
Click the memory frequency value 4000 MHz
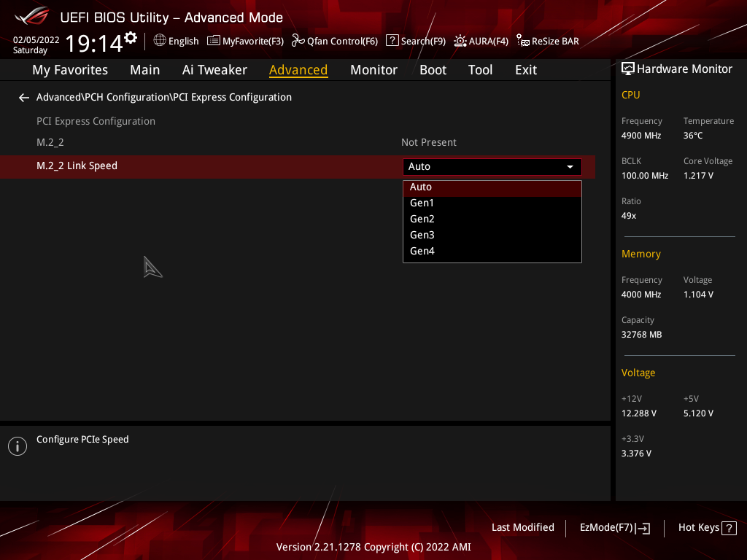[641, 295]
